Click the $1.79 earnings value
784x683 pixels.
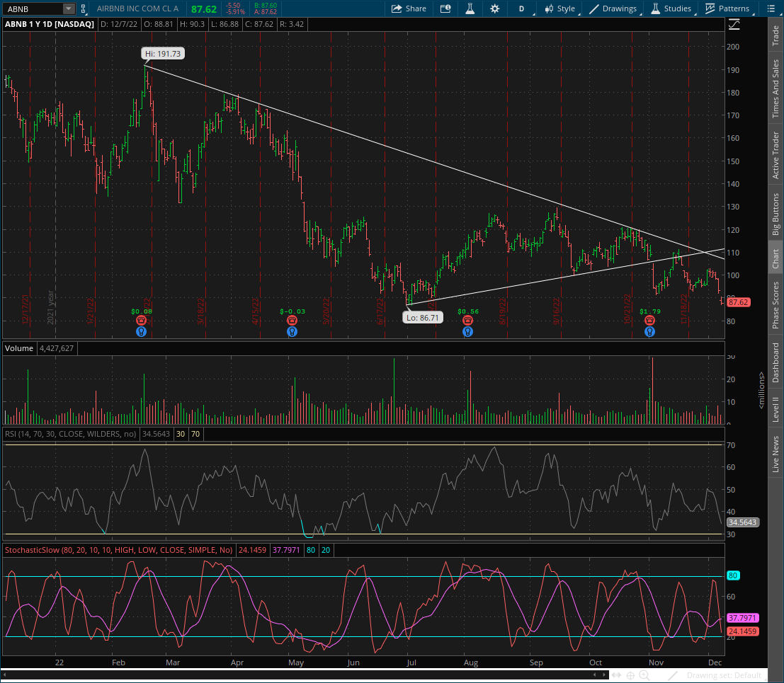tap(650, 311)
